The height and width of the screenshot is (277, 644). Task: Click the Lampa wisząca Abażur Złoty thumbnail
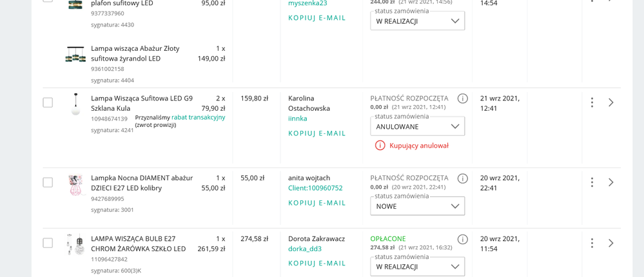75,54
